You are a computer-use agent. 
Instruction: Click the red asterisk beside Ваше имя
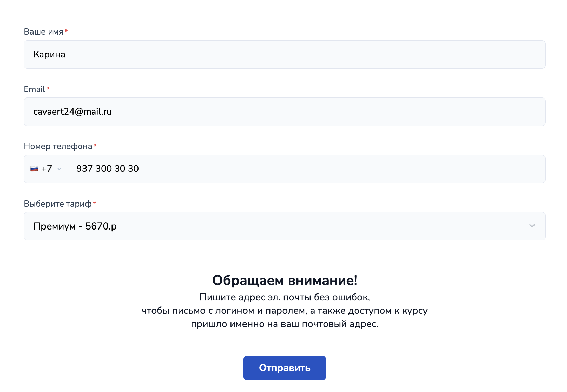coord(66,31)
